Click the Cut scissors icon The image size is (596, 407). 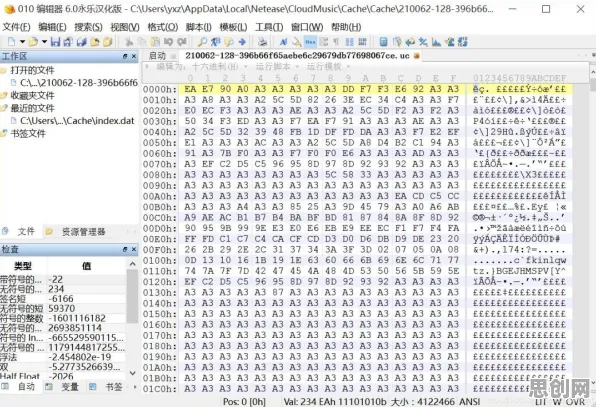129,42
